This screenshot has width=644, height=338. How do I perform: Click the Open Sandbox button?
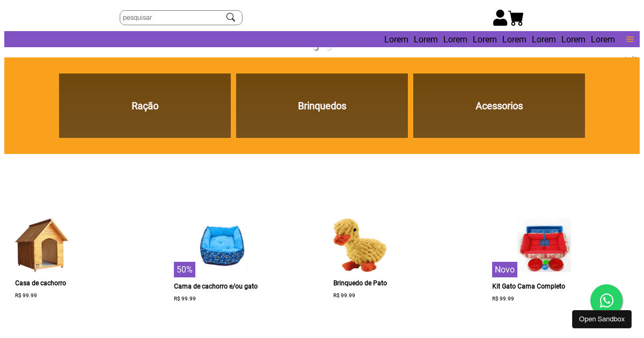click(x=602, y=319)
